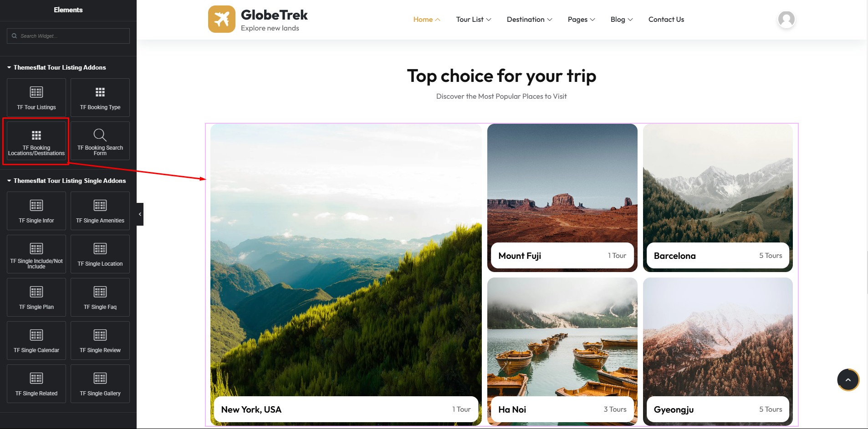The image size is (868, 429).
Task: Collapse Themesflat Tour Listing Single Addons section
Action: (x=66, y=181)
